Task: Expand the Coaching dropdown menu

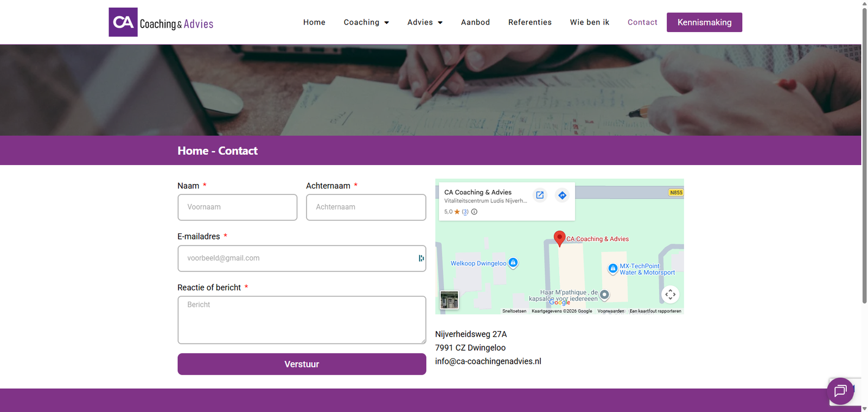Action: click(x=366, y=22)
